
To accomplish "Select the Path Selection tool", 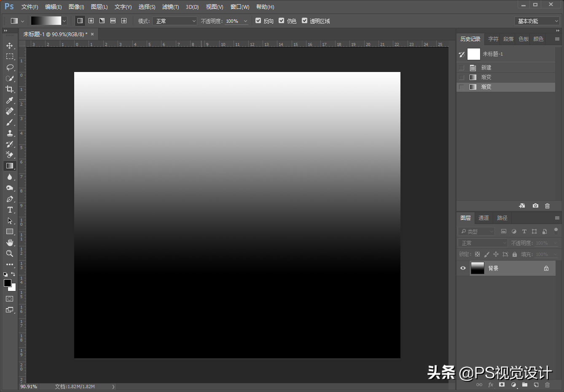I will coord(10,221).
